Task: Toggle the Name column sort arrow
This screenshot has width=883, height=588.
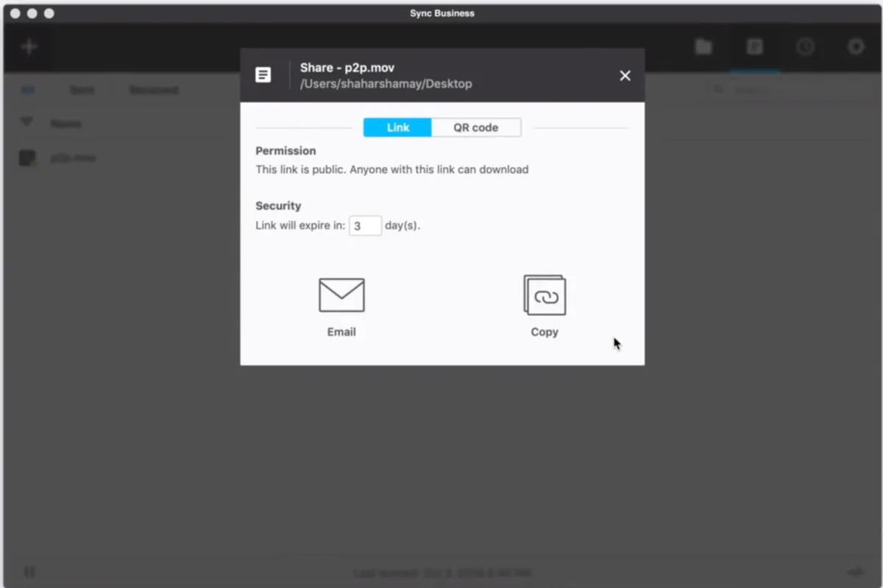Action: click(x=27, y=123)
